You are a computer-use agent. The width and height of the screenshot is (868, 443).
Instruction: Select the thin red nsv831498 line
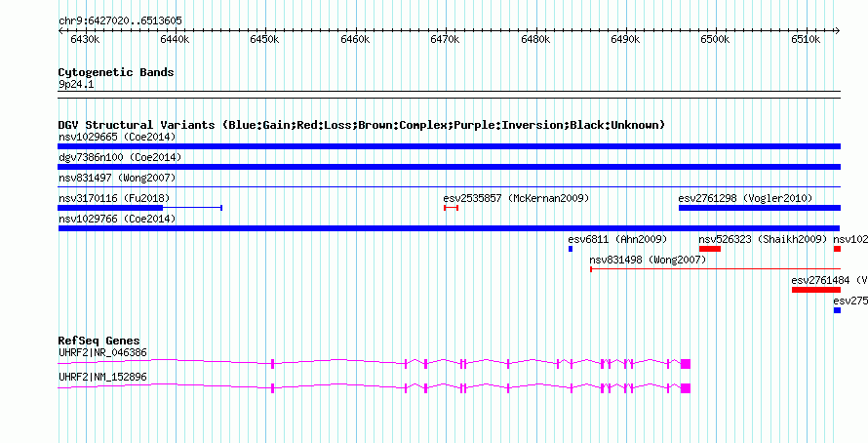715,269
